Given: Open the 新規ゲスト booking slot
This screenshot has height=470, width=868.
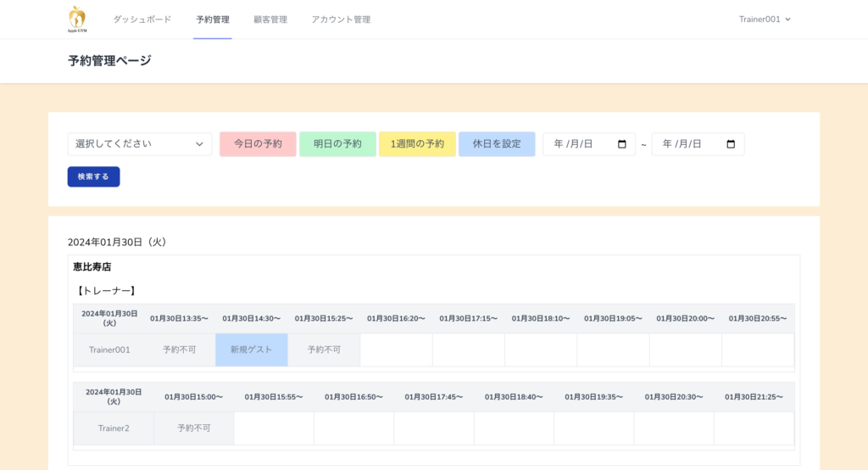Looking at the screenshot, I should coord(252,350).
